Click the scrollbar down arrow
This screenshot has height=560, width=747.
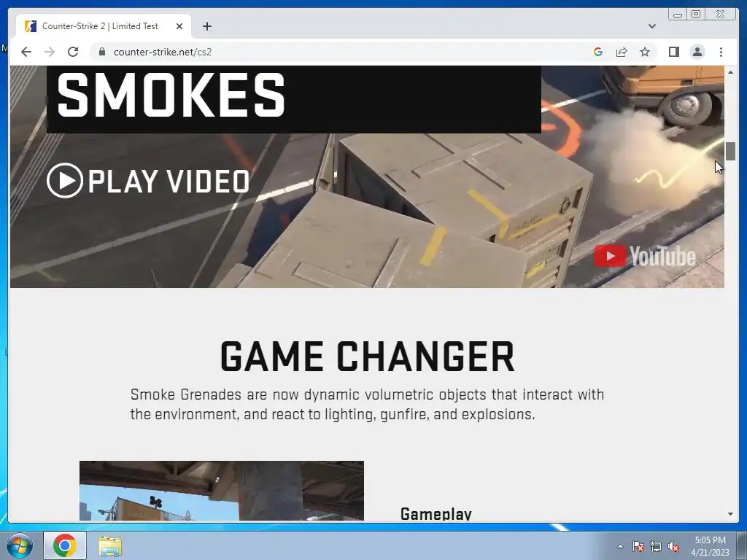click(731, 514)
